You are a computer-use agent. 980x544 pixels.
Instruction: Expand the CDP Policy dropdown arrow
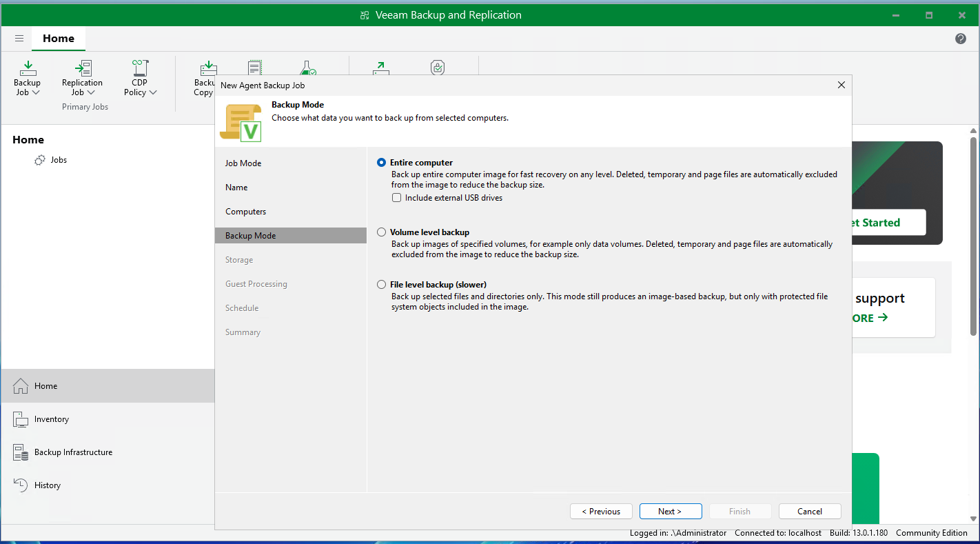coord(153,92)
